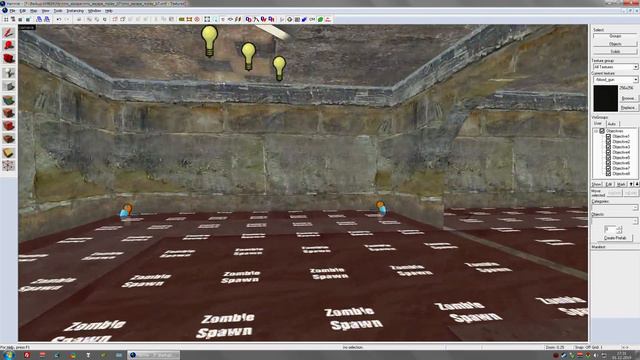Toggle the Objective8 visgroup checkbox

(609, 173)
